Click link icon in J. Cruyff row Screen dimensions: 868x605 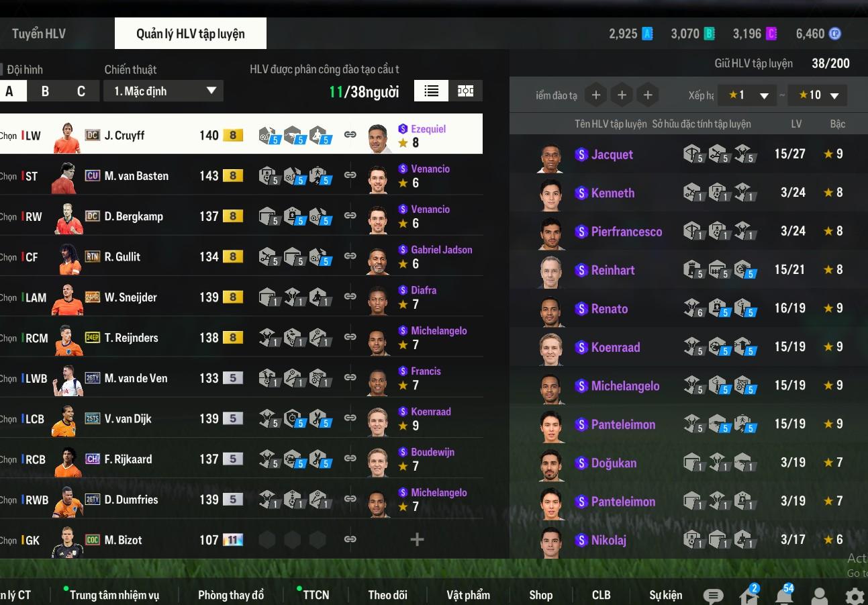point(350,134)
